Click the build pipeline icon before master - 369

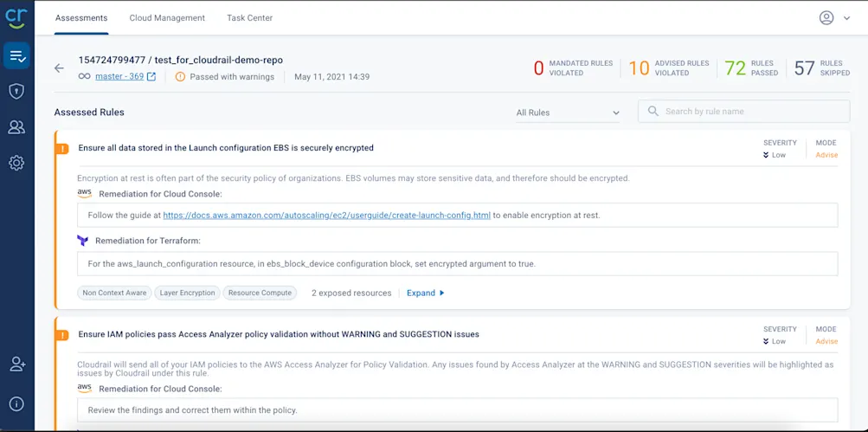coord(84,77)
